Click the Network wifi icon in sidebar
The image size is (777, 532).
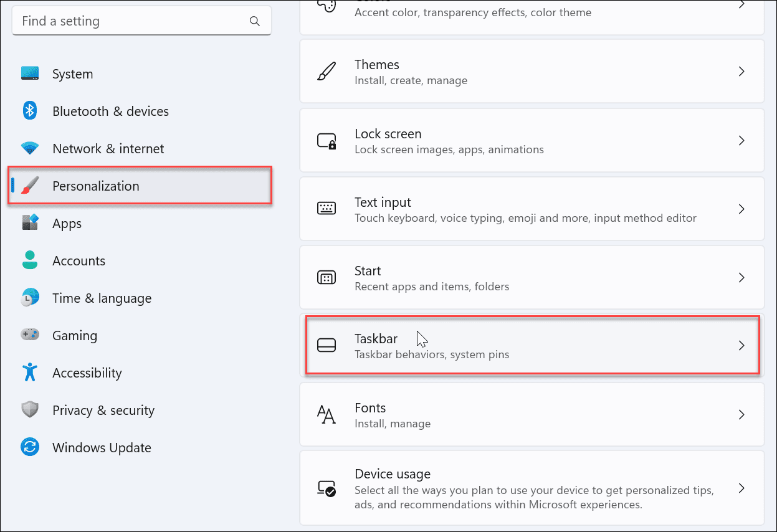pos(30,148)
